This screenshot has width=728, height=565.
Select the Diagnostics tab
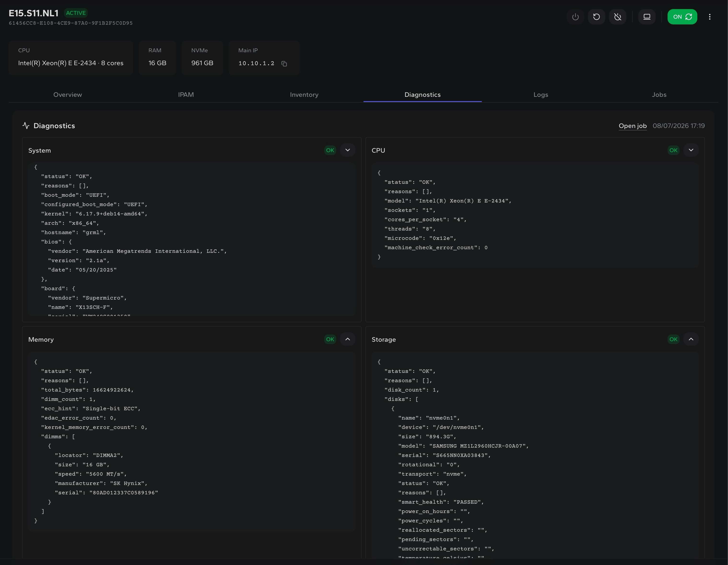click(x=422, y=95)
